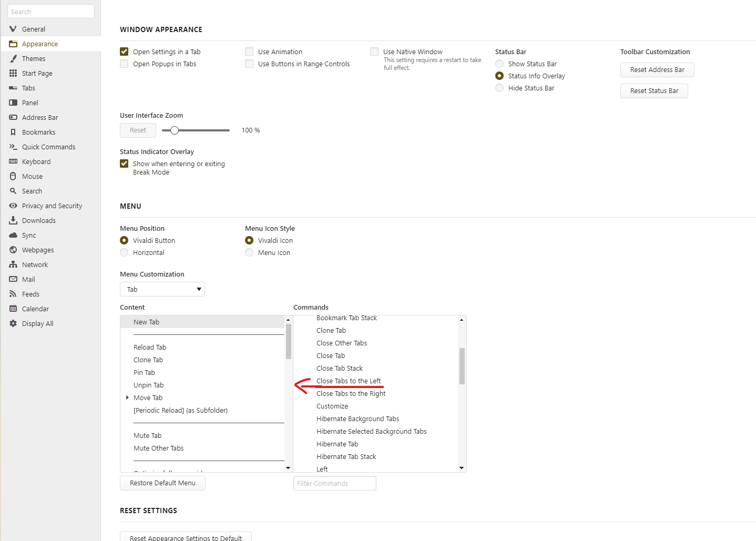Turn on Use Animation checkbox
756x541 pixels.
[249, 52]
